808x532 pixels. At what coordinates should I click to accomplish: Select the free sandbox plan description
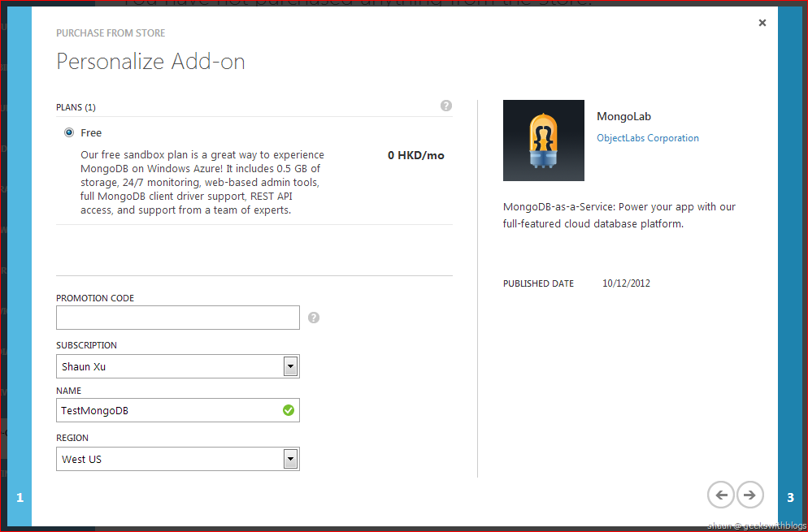point(202,182)
